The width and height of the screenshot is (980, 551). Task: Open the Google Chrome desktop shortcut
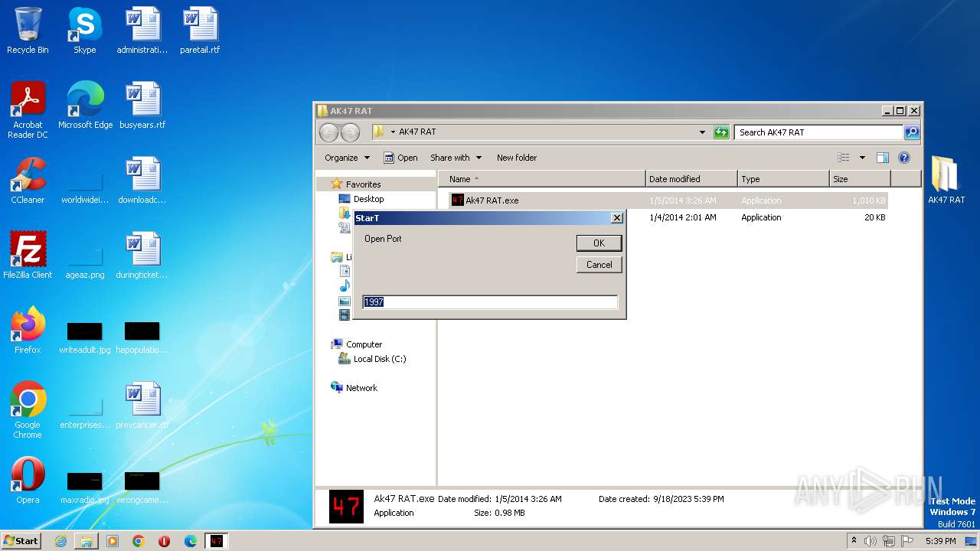pos(28,410)
